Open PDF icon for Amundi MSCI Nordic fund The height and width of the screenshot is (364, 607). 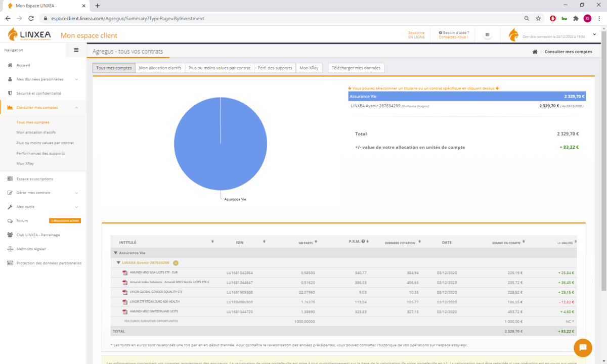(124, 283)
